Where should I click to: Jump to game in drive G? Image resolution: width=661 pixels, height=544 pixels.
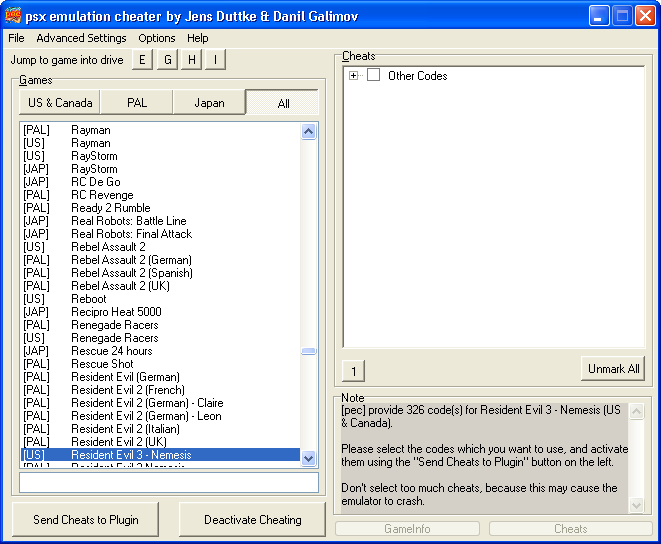tap(167, 59)
